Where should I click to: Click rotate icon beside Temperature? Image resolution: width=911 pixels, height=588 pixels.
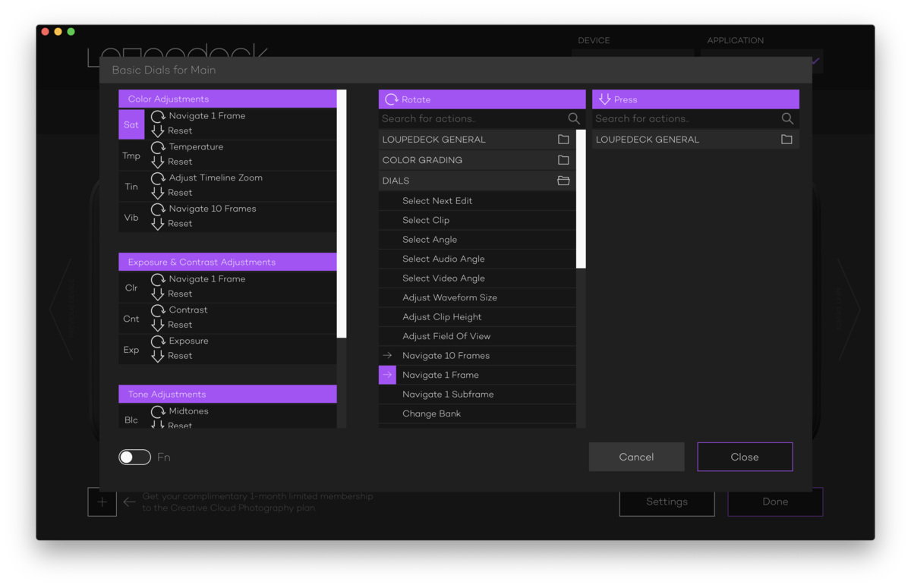coord(158,147)
